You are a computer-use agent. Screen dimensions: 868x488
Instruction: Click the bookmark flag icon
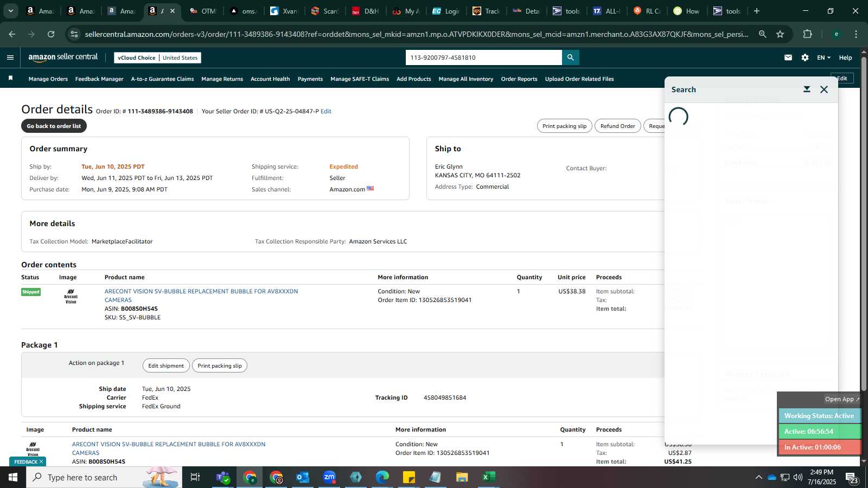point(10,79)
